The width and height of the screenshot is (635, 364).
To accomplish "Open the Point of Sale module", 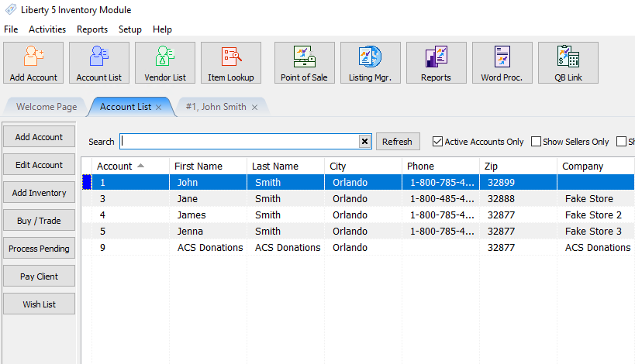I will click(305, 63).
